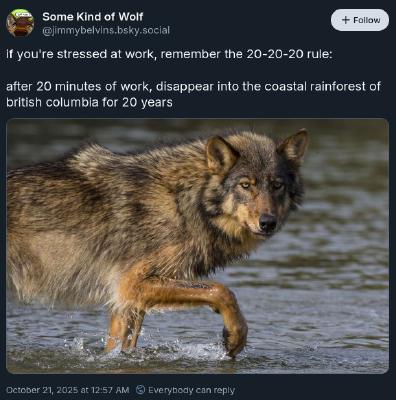Click the wolf's black nose in the photo
Image resolution: width=396 pixels, height=400 pixels.
tap(268, 222)
